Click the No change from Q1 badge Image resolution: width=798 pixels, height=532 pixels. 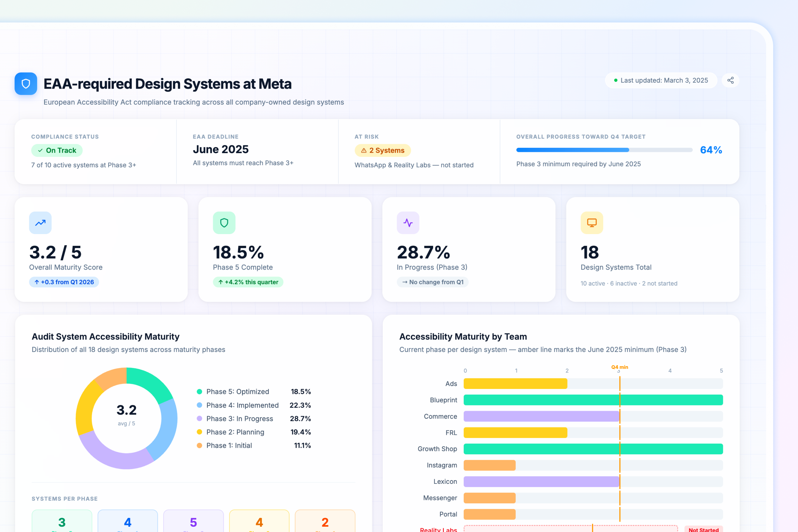pos(433,282)
